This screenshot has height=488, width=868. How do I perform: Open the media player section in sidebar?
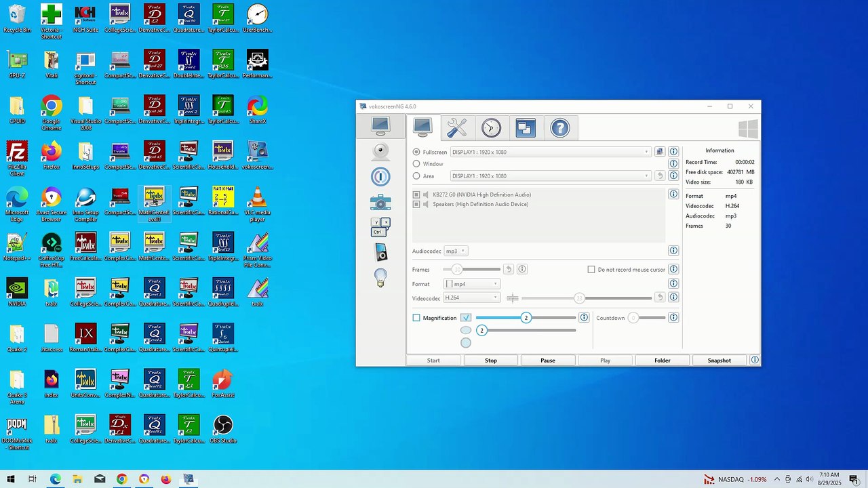pyautogui.click(x=380, y=252)
